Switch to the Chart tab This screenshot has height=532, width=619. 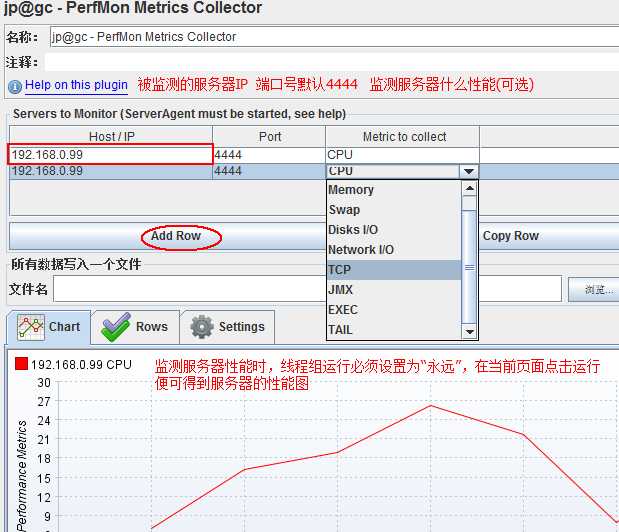point(49,327)
